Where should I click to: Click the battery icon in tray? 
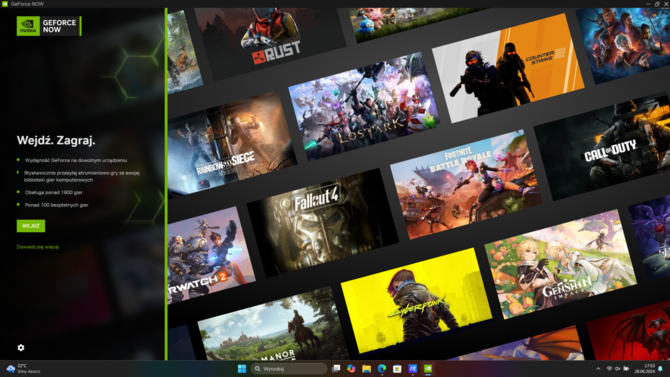[626, 368]
